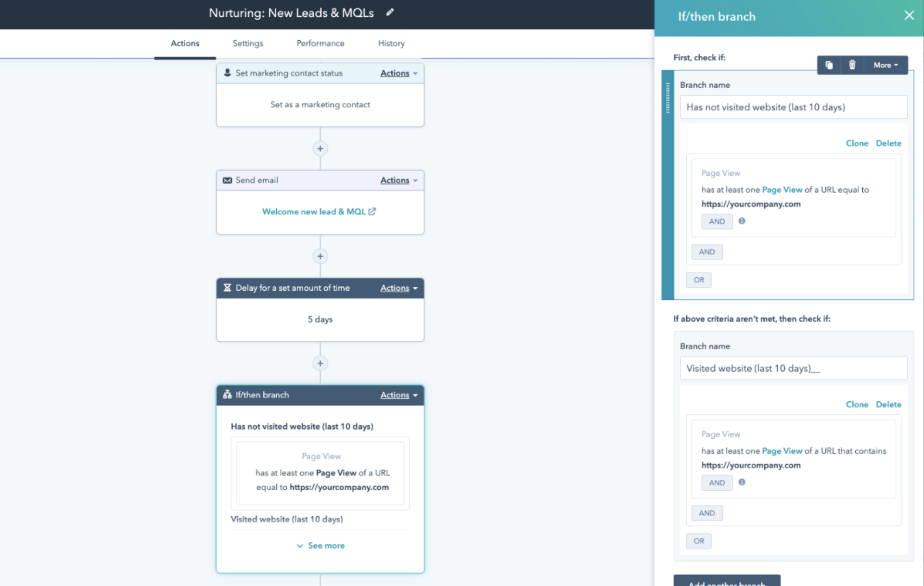Click the plus icon below Set marketing contact status
Screen dimensions: 924x586
(320, 149)
